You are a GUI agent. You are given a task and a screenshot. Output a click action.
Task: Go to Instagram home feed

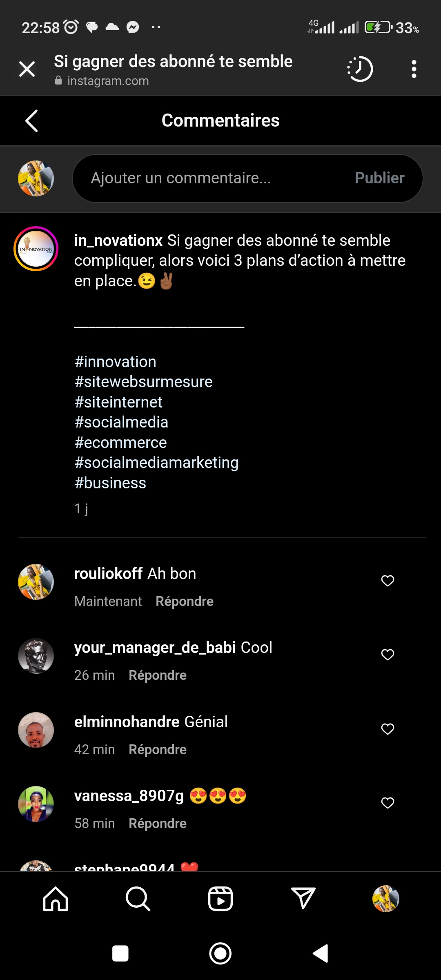click(x=56, y=899)
